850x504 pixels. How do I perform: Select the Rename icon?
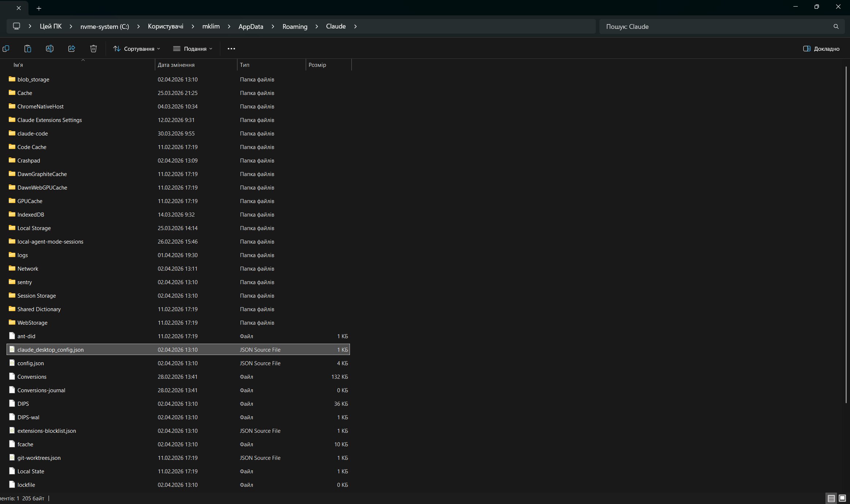click(x=50, y=49)
